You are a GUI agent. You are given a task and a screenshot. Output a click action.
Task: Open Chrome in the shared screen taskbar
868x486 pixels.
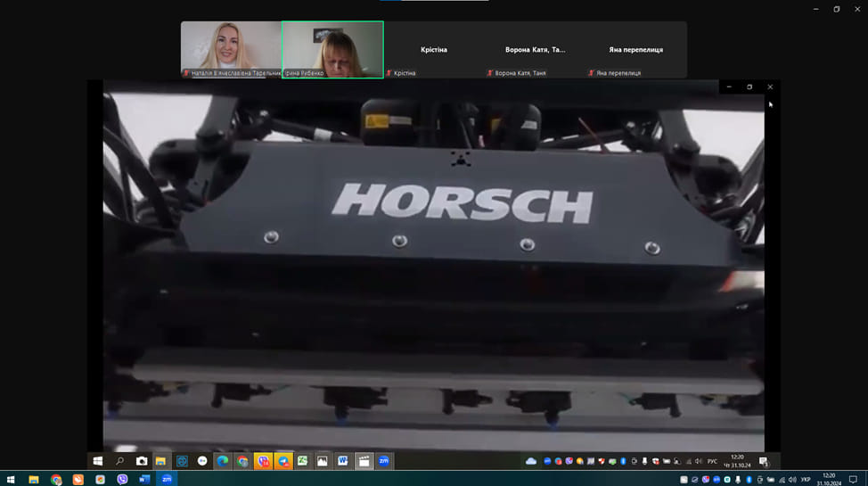pyautogui.click(x=242, y=461)
